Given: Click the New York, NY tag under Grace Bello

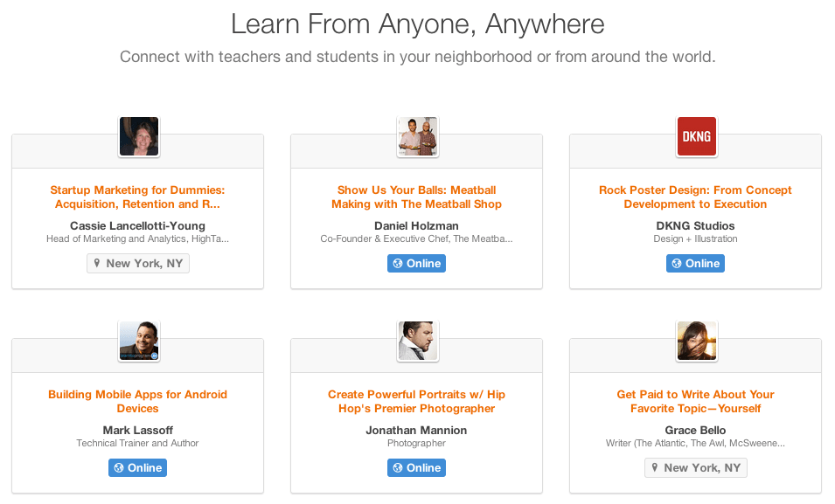Looking at the screenshot, I should (x=696, y=467).
